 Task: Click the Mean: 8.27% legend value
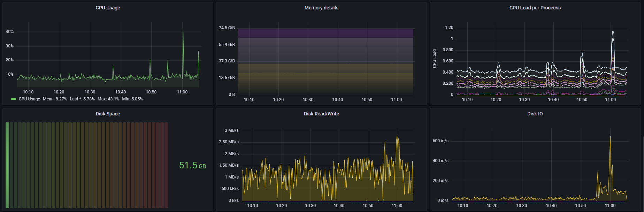point(55,99)
